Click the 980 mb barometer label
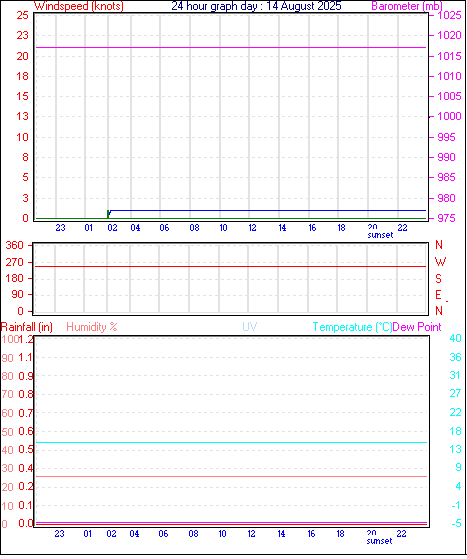Viewport: 467px width, 559px height. [x=446, y=198]
